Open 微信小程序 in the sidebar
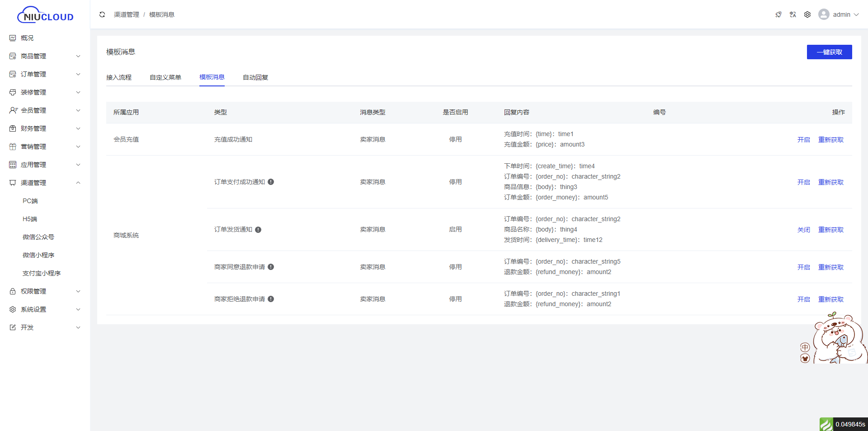868x431 pixels. pyautogui.click(x=38, y=255)
